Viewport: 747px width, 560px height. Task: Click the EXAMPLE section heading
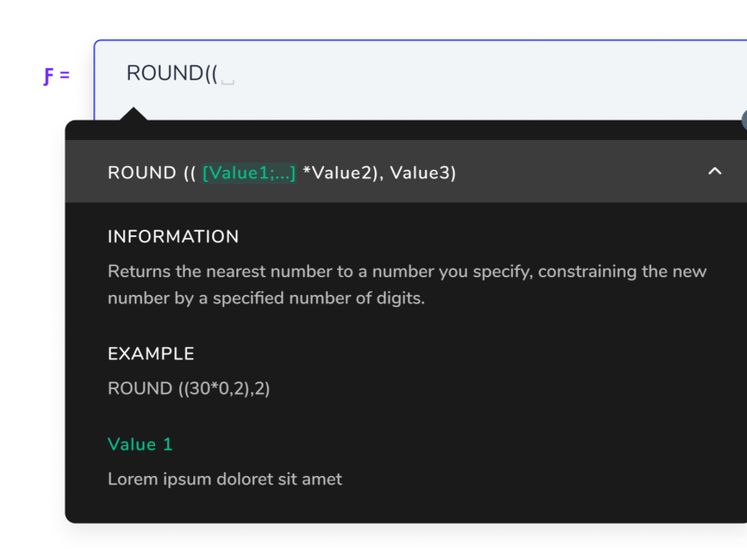pyautogui.click(x=150, y=354)
